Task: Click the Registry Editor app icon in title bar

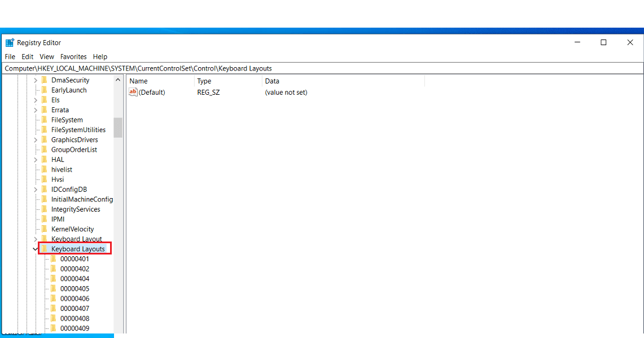Action: [x=10, y=43]
